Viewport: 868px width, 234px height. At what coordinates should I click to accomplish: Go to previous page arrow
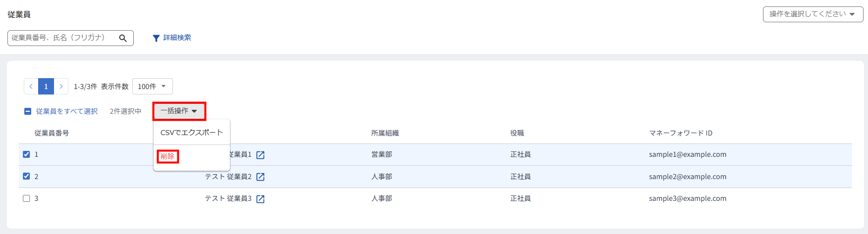[31, 86]
